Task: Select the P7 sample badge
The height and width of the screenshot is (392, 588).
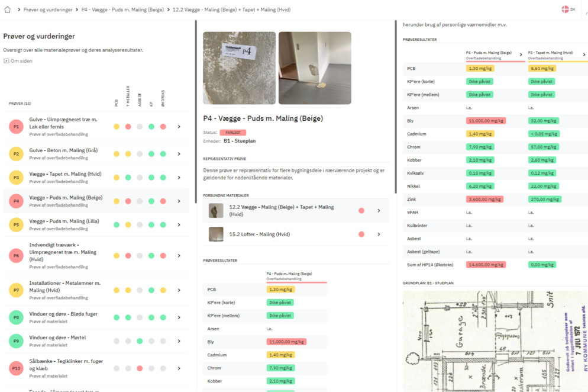Action: pos(16,290)
